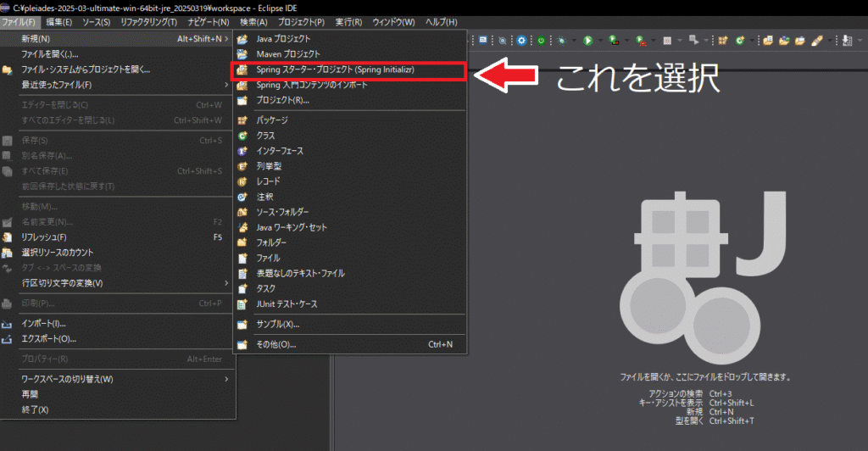Image resolution: width=868 pixels, height=451 pixels.
Task: Open the プロジェクト(P) menu
Action: pyautogui.click(x=301, y=22)
